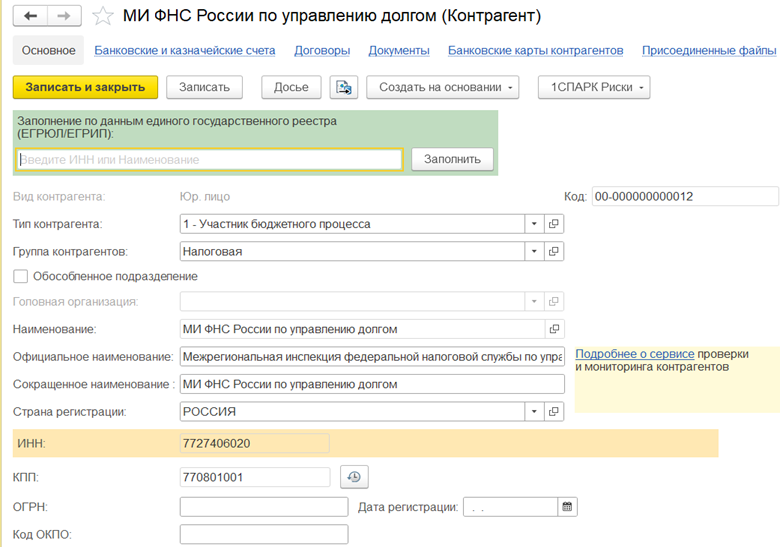Click the back navigation arrow
This screenshot has height=547, width=780.
[30, 16]
